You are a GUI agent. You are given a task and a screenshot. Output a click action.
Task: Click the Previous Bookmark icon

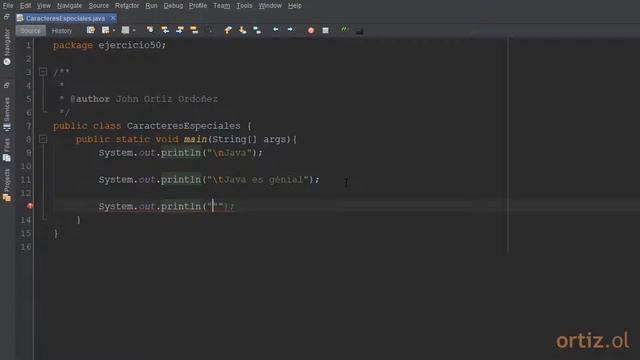click(x=228, y=30)
